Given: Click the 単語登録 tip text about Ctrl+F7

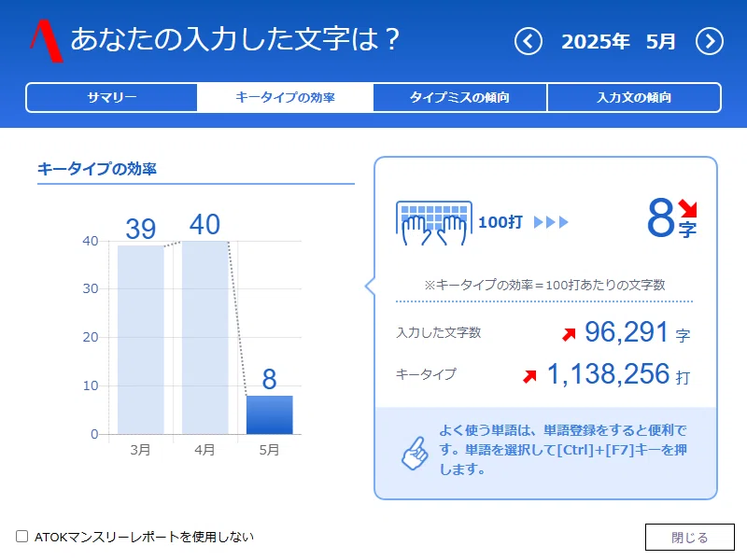Looking at the screenshot, I should click(x=563, y=450).
